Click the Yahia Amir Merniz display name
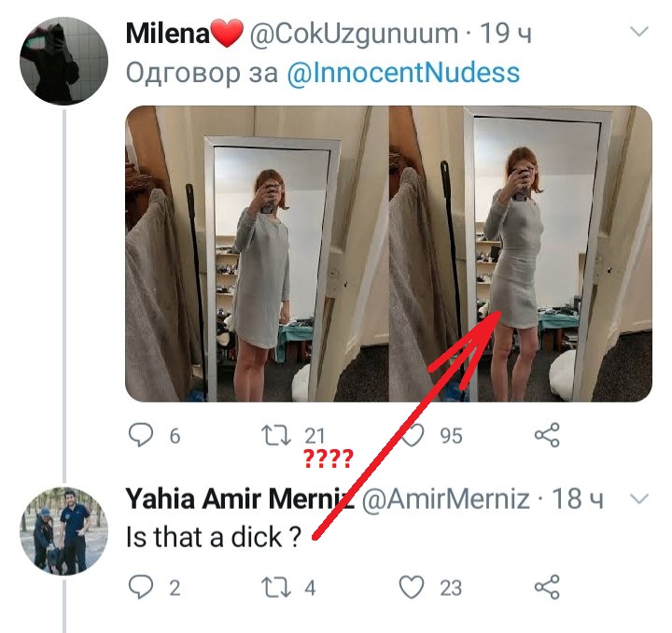The height and width of the screenshot is (633, 672). pos(238,499)
